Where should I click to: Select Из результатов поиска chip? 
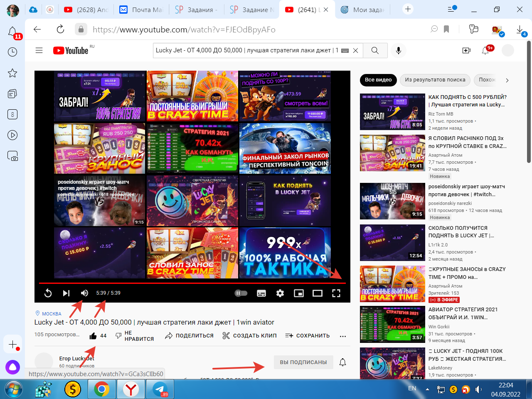coord(435,80)
